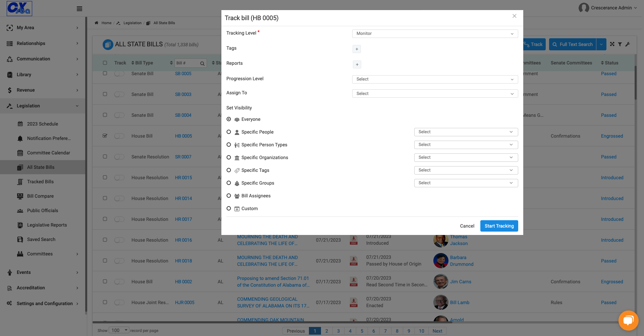The image size is (644, 336).
Task: Open the chat support bubble
Action: tap(628, 321)
